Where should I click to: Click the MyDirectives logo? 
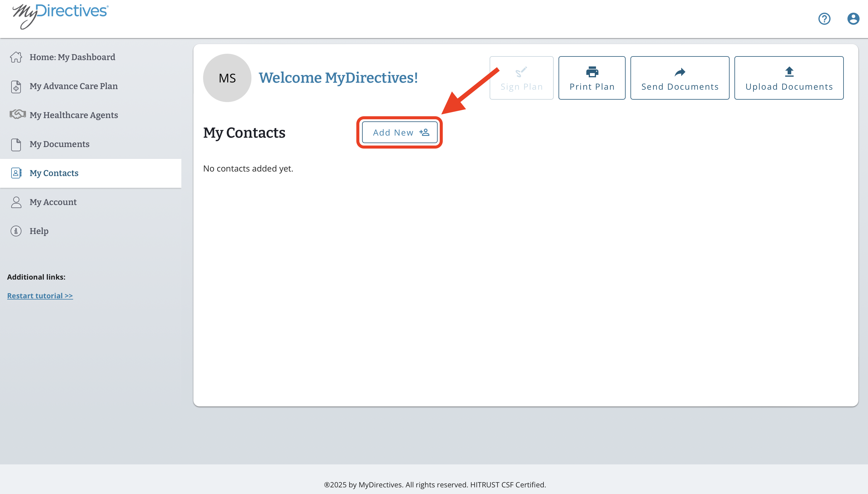60,15
